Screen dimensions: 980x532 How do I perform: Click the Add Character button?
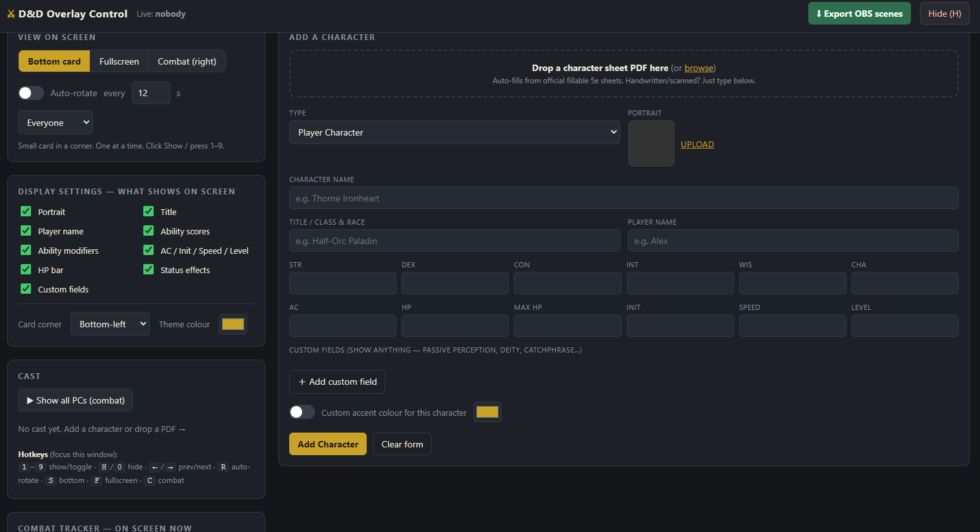click(x=328, y=444)
